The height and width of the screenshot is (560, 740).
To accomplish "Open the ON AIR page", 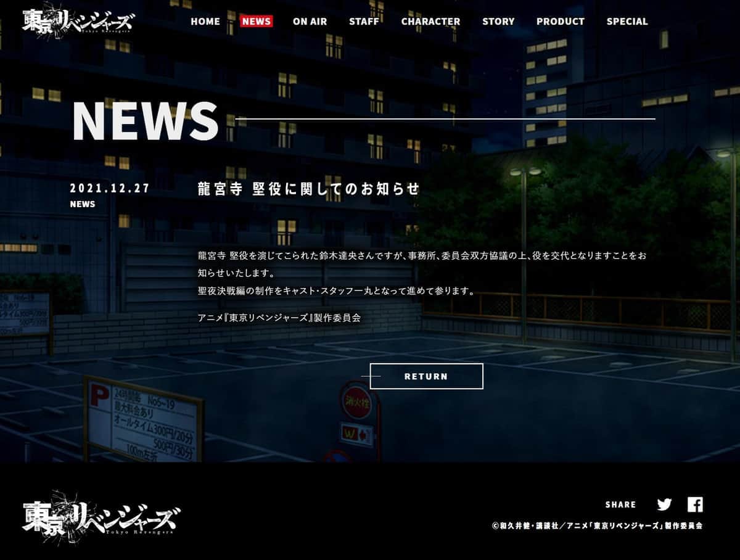I will (310, 22).
